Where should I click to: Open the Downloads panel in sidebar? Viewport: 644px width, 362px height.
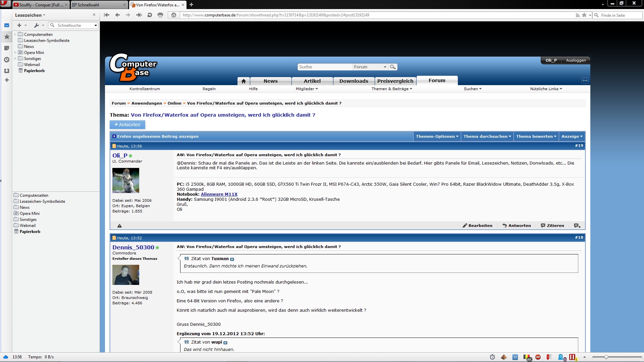tap(6, 71)
